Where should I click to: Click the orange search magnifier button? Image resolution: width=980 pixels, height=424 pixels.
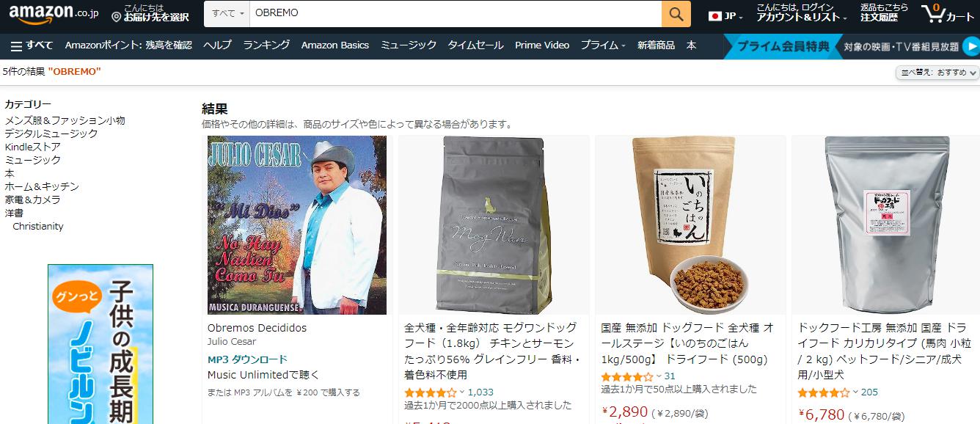point(676,14)
